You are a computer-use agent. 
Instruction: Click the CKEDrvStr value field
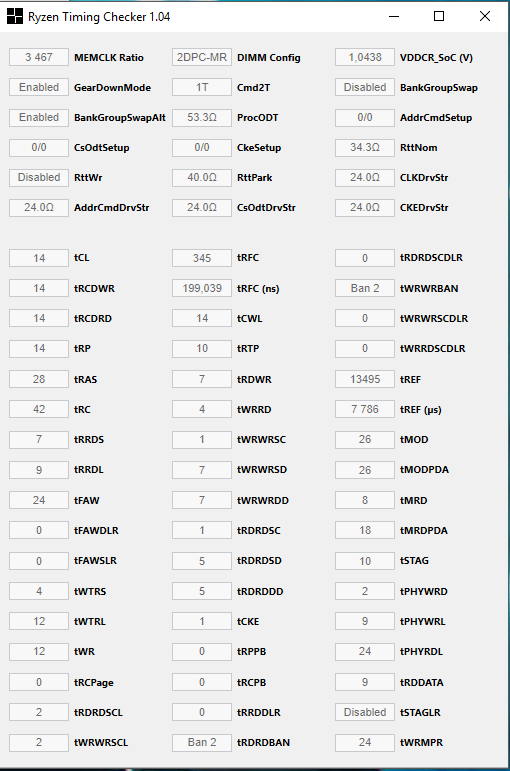[x=365, y=208]
